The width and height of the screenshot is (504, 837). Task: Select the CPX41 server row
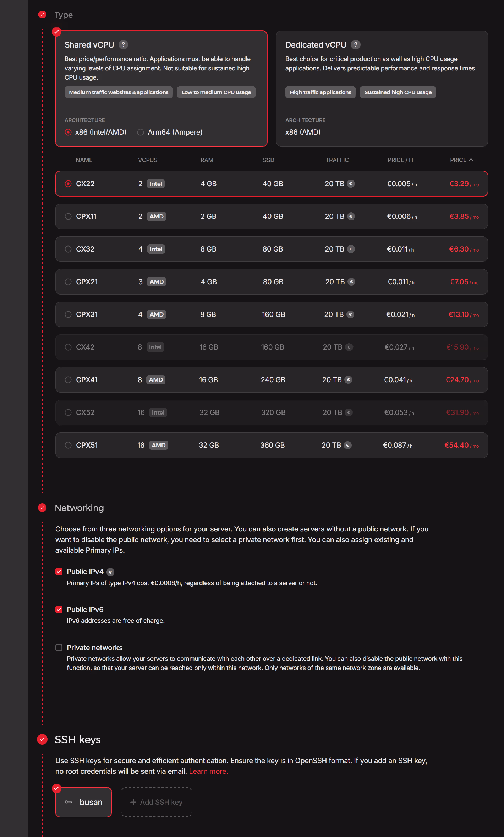(272, 380)
